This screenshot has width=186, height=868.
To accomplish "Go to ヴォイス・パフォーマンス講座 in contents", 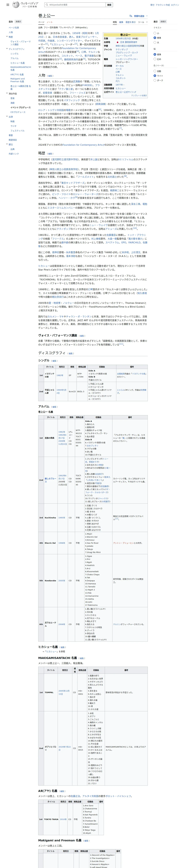I will pyautogui.click(x=20, y=43).
